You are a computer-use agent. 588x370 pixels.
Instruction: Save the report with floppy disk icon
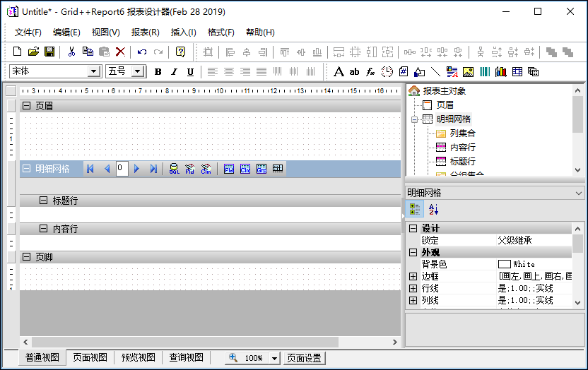(49, 52)
